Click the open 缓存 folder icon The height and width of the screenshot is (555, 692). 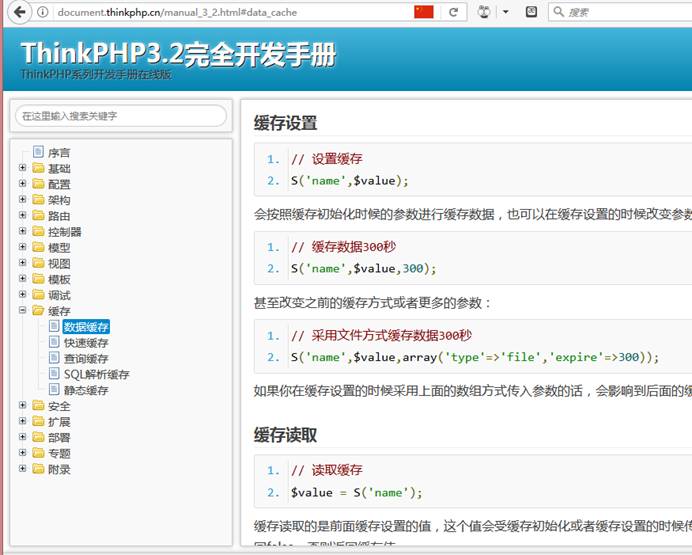point(38,311)
